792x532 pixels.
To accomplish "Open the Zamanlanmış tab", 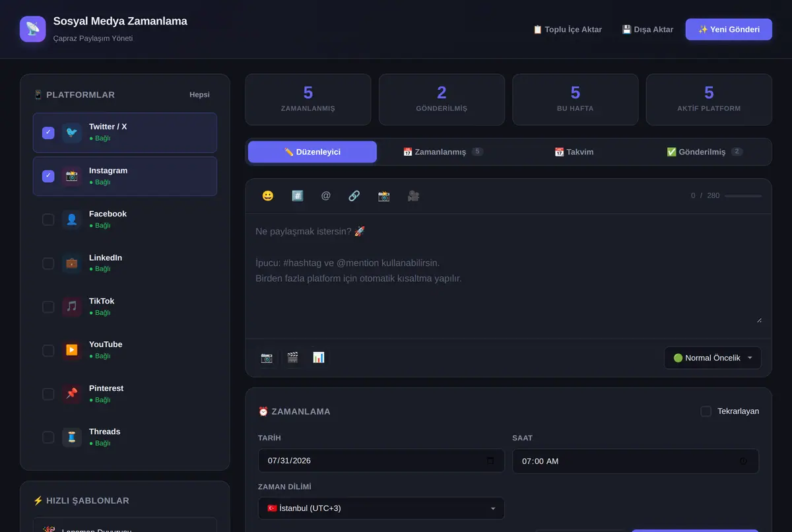I will (443, 152).
